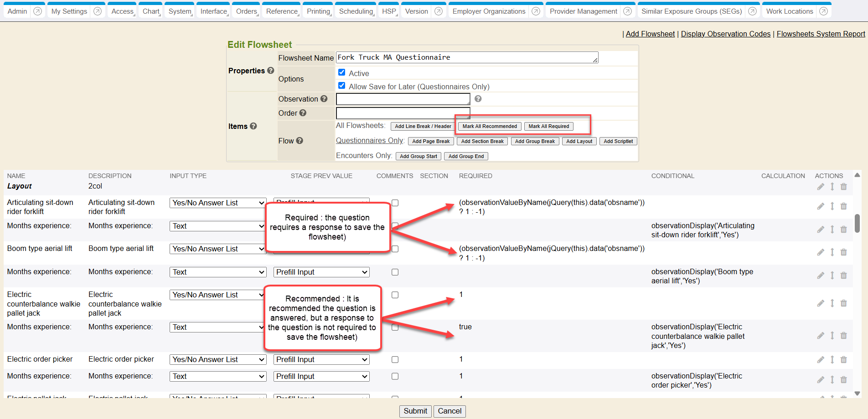Uncheck the Active checkbox

pos(341,72)
